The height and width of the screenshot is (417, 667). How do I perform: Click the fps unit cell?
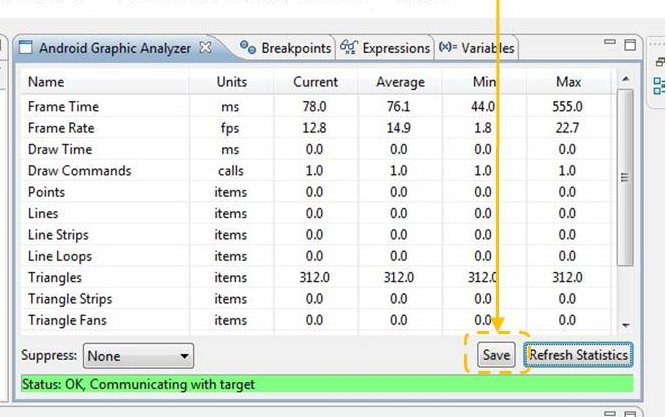(x=230, y=128)
